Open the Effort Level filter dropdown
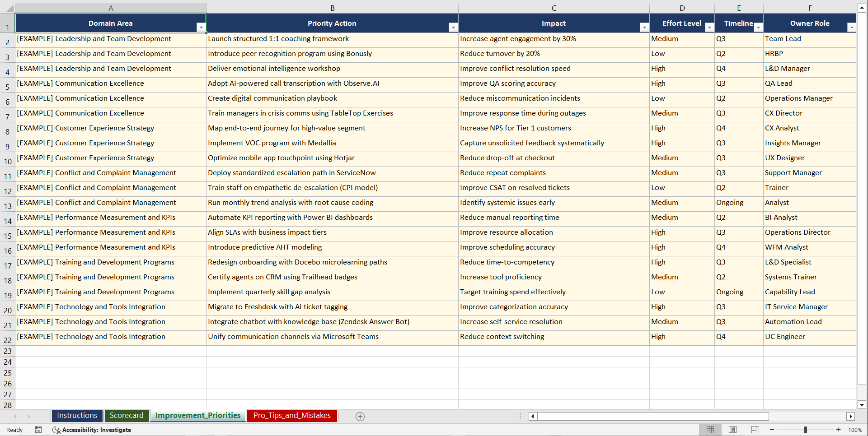 [x=709, y=27]
